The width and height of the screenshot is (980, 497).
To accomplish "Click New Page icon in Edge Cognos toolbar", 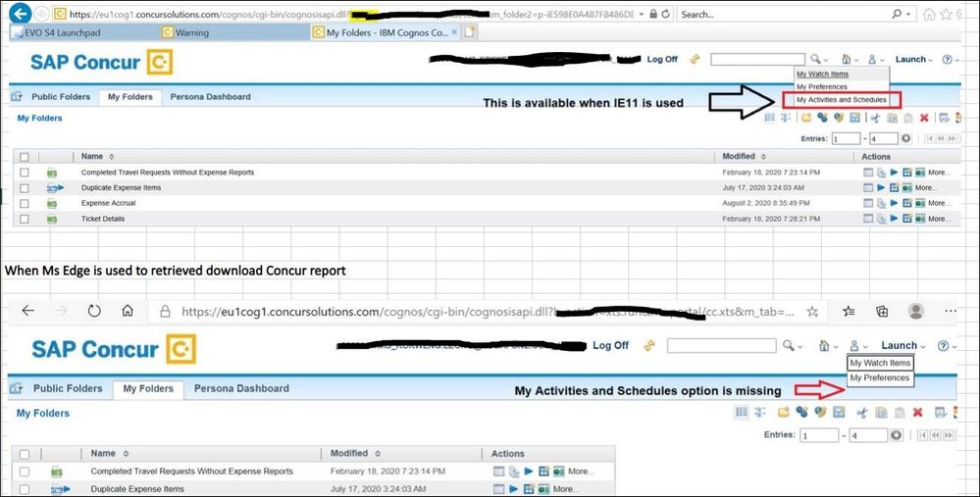I will coord(840,412).
